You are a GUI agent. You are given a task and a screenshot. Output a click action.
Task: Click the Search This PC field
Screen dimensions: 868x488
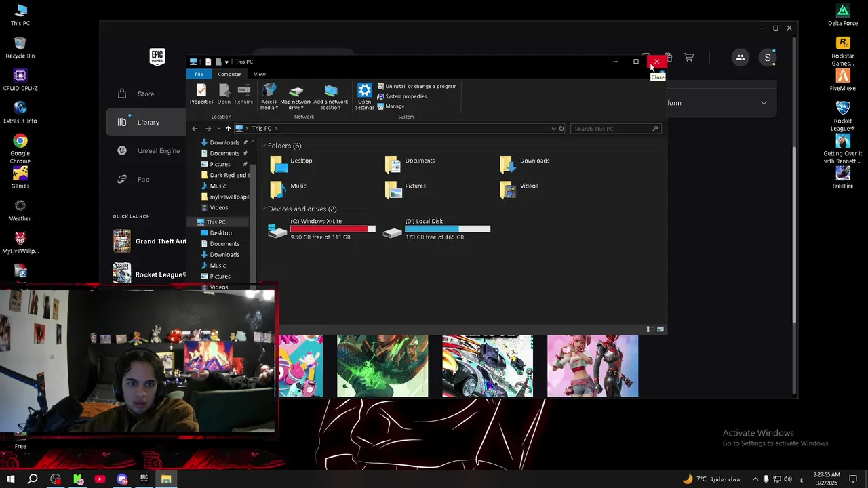point(615,129)
